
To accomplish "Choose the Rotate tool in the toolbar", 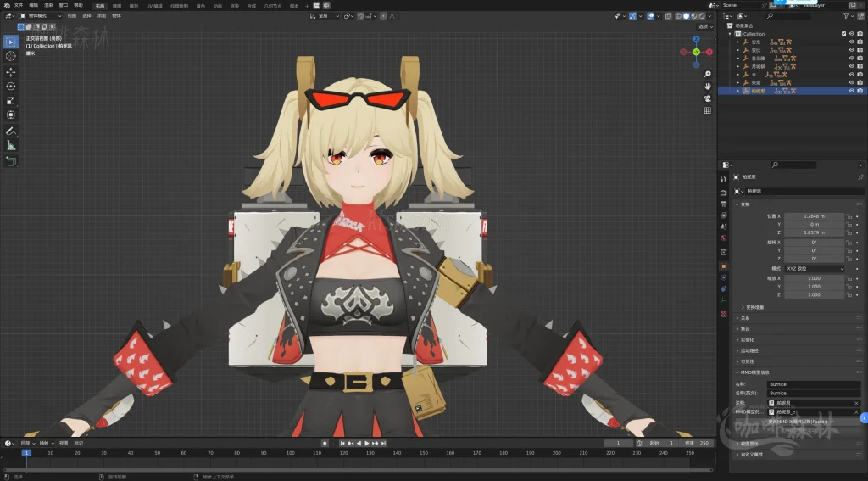I will tap(10, 86).
